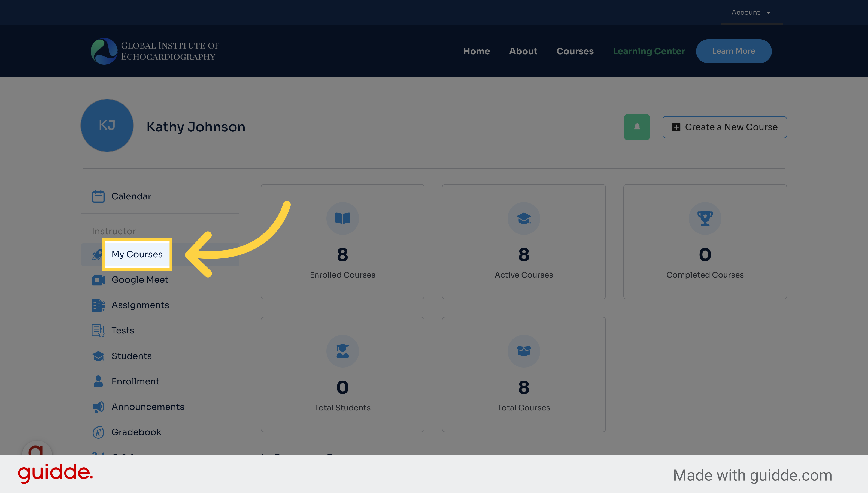Click the Students icon in sidebar
This screenshot has height=493, width=868.
pos(97,355)
